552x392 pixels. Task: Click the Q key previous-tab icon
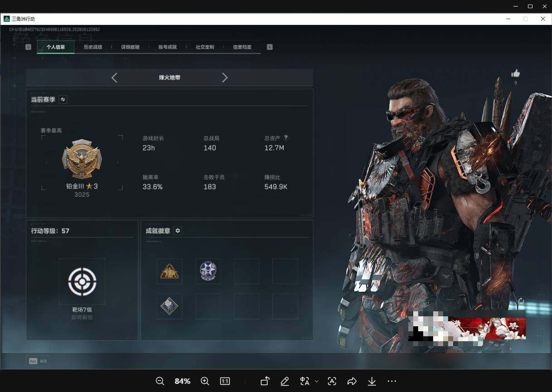point(29,47)
